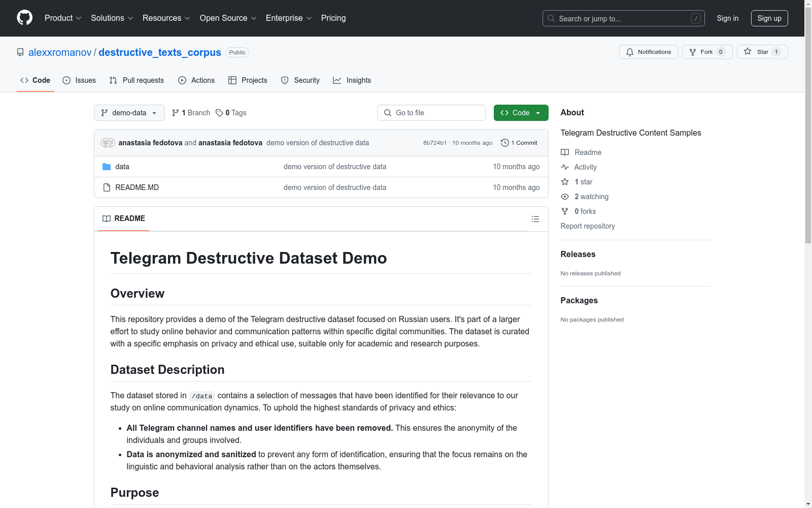View the 0 forks link
Viewport: 812px width, 508px height.
pos(579,211)
